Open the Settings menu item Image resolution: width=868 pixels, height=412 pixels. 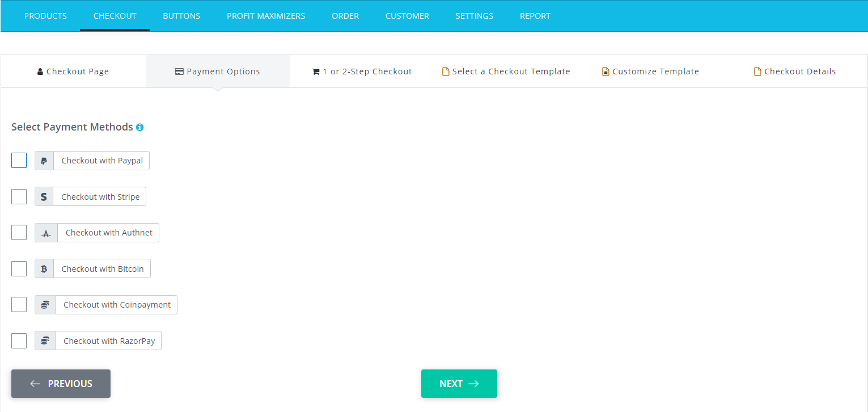point(474,16)
